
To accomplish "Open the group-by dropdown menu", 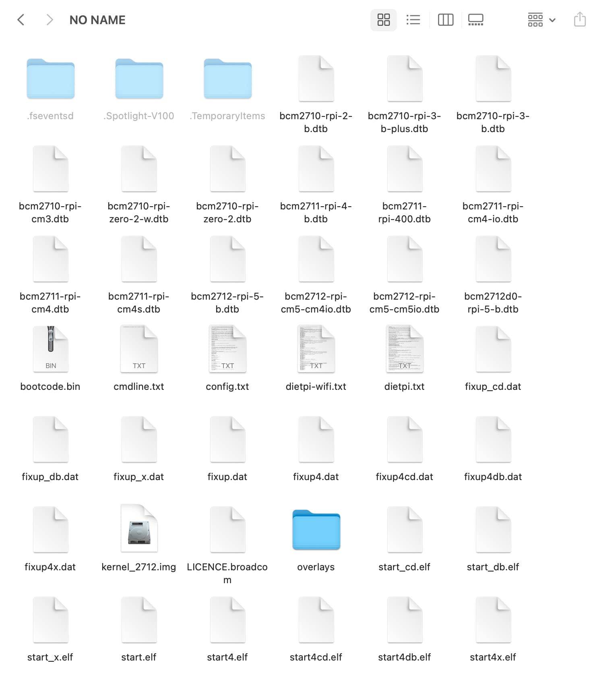I will (541, 20).
